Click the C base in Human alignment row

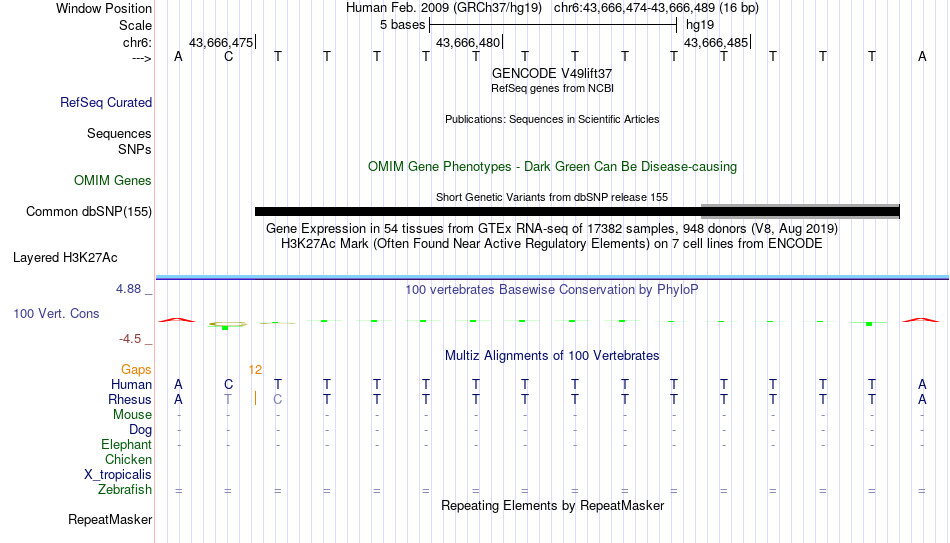(228, 384)
